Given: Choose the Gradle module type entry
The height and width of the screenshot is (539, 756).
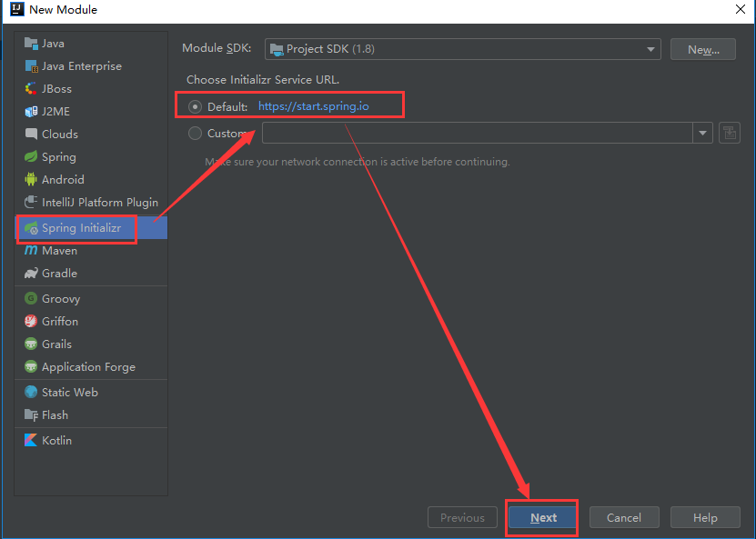Looking at the screenshot, I should pyautogui.click(x=91, y=273).
